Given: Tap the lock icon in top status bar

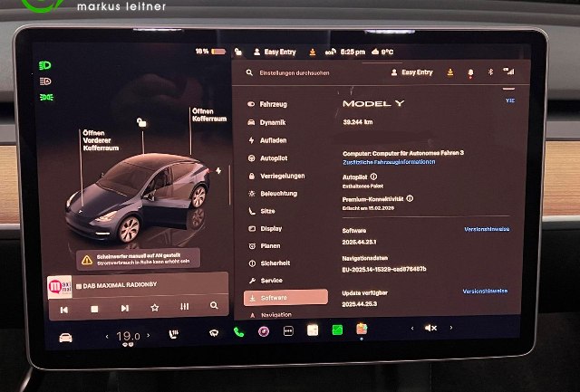Looking at the screenshot, I should pyautogui.click(x=238, y=53).
